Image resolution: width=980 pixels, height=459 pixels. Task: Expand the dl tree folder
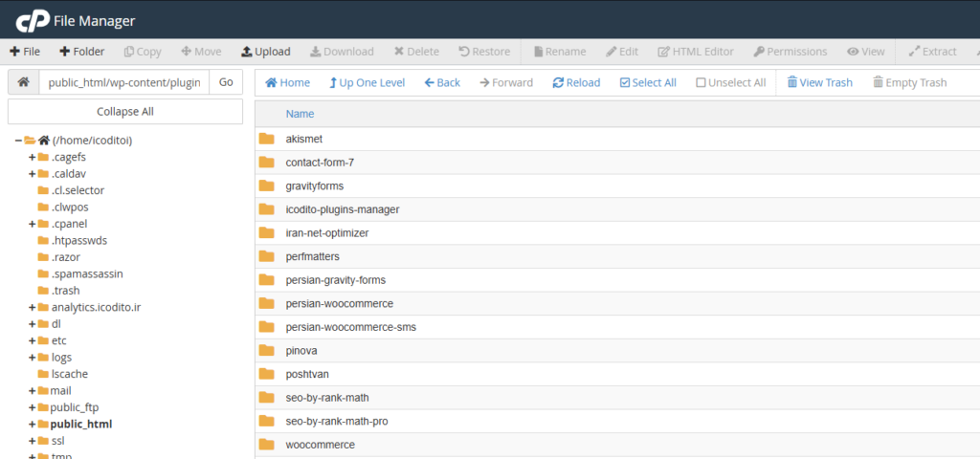pyautogui.click(x=32, y=324)
